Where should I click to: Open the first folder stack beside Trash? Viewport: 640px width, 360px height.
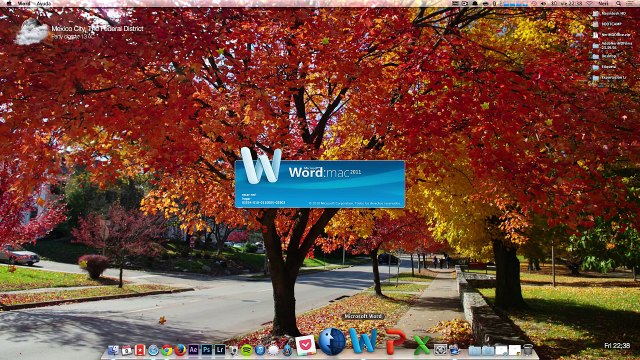[x=474, y=350]
